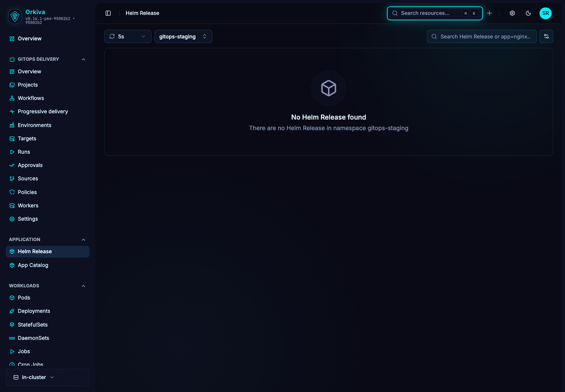Click the Helm Release page title

pyautogui.click(x=142, y=13)
